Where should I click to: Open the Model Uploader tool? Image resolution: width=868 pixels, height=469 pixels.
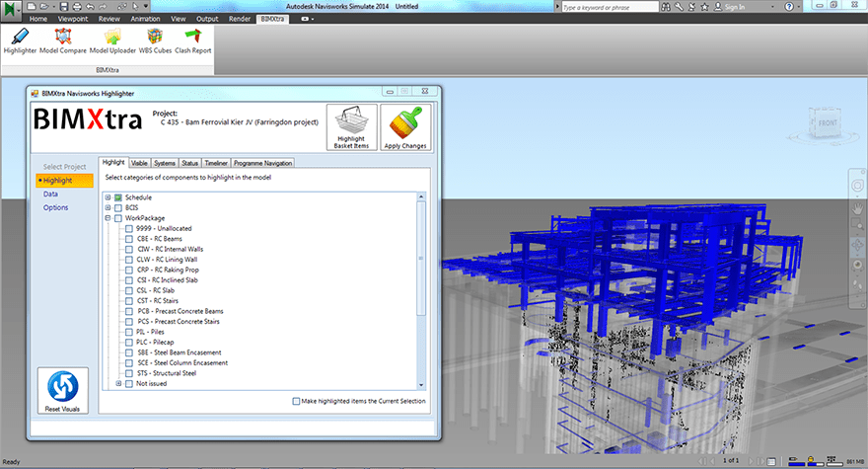pyautogui.click(x=112, y=41)
